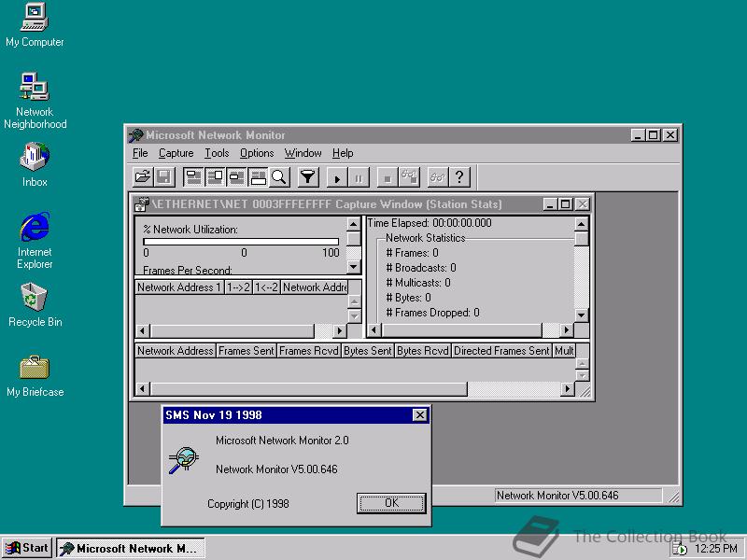747x560 pixels.
Task: Select the Network Neighborhood desktop icon
Action: pos(35,101)
